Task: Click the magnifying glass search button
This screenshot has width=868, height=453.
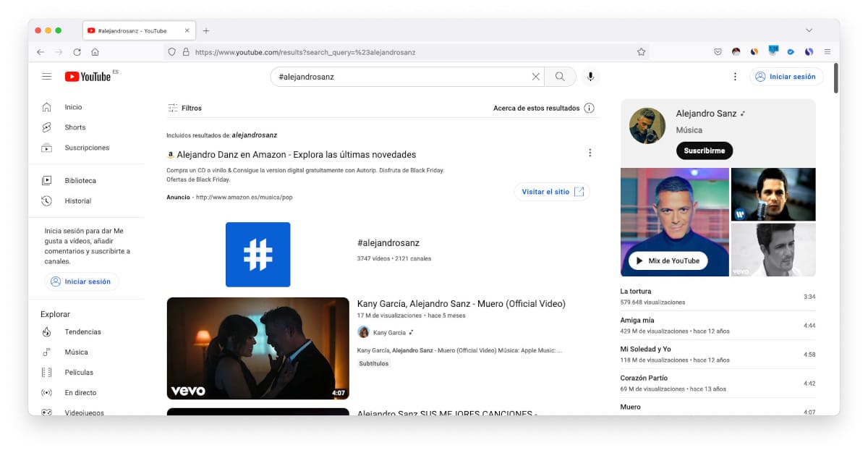Action: click(560, 77)
